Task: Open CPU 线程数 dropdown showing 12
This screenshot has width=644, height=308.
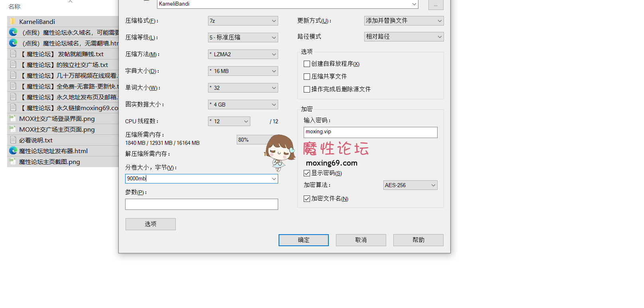Action: 229,121
